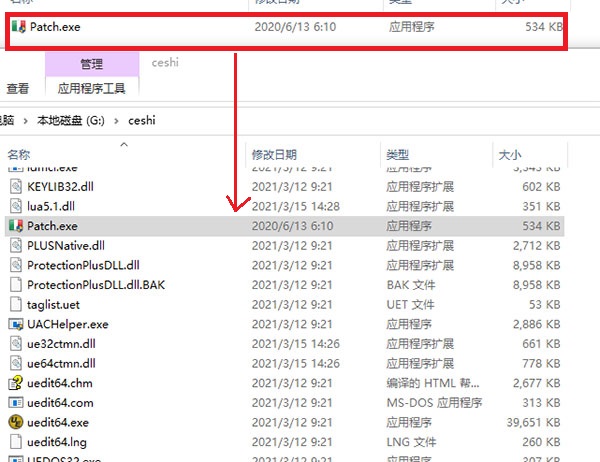
Task: Sort files by the 修改日期 column header
Action: click(x=274, y=155)
